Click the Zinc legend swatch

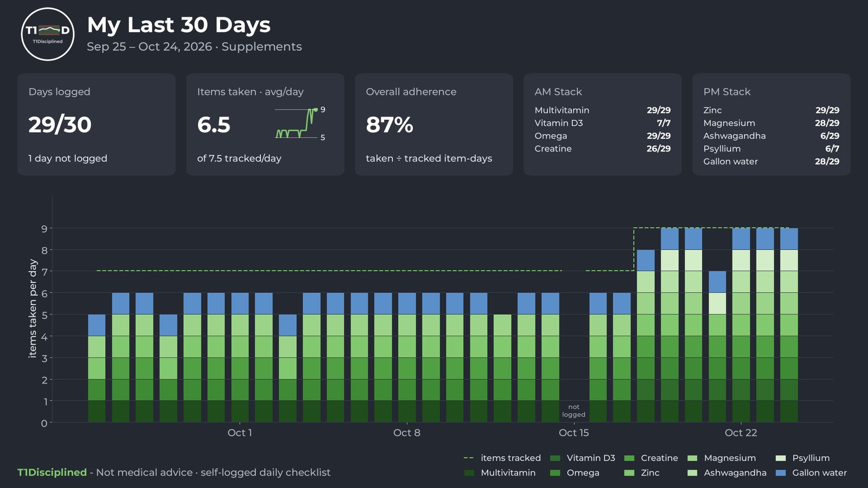[629, 473]
